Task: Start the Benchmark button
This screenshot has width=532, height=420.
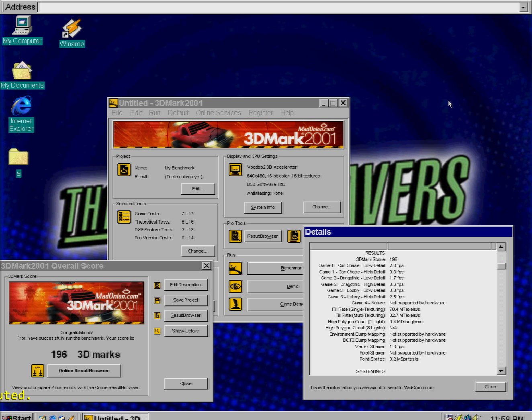Action: [275, 268]
